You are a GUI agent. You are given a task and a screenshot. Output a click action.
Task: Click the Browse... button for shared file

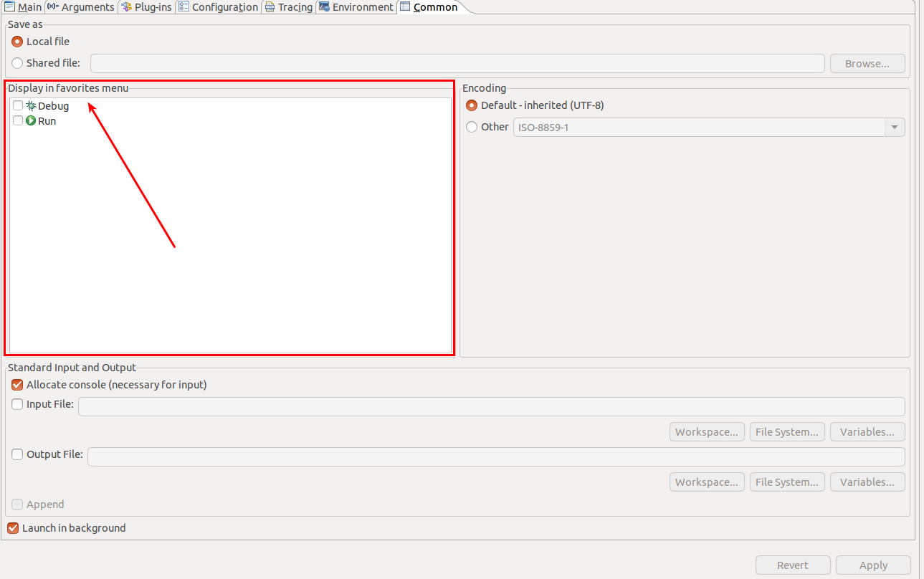click(x=867, y=64)
